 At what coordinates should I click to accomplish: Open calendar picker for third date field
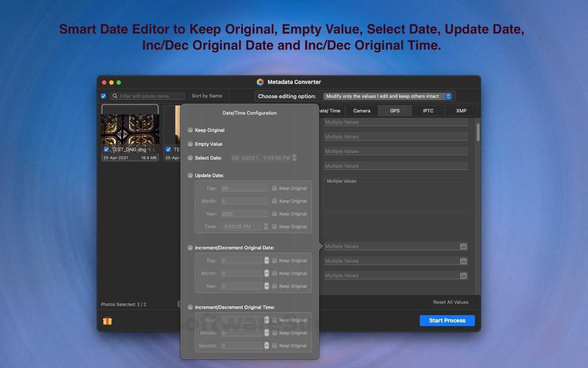coord(464,276)
